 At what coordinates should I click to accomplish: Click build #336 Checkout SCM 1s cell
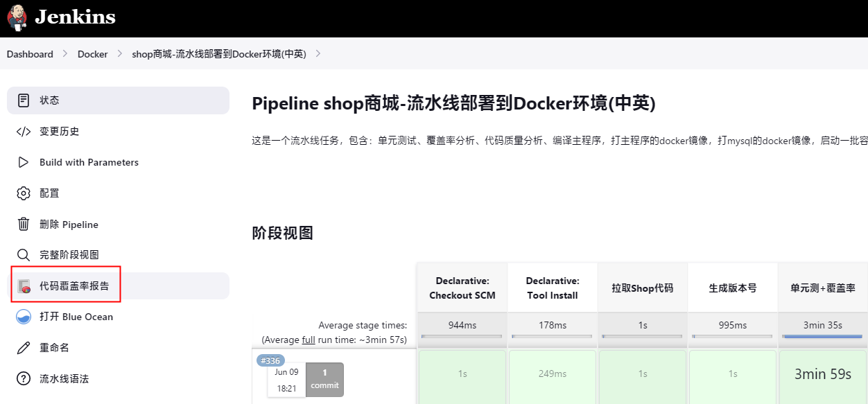462,377
